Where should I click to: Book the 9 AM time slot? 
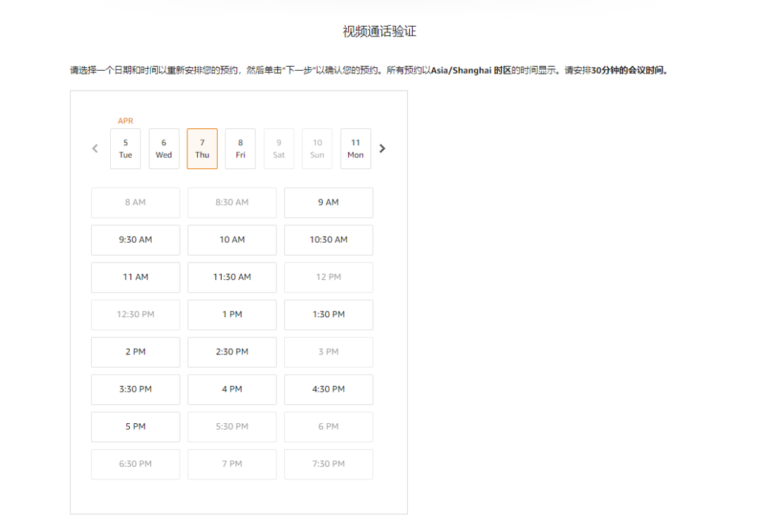tap(328, 202)
